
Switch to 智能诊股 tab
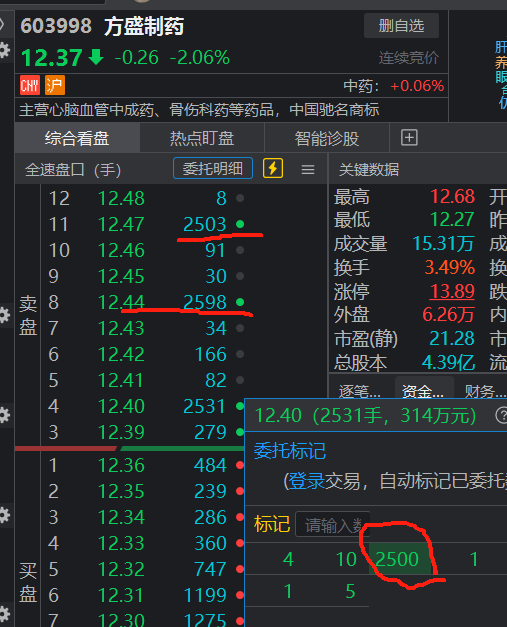327,138
